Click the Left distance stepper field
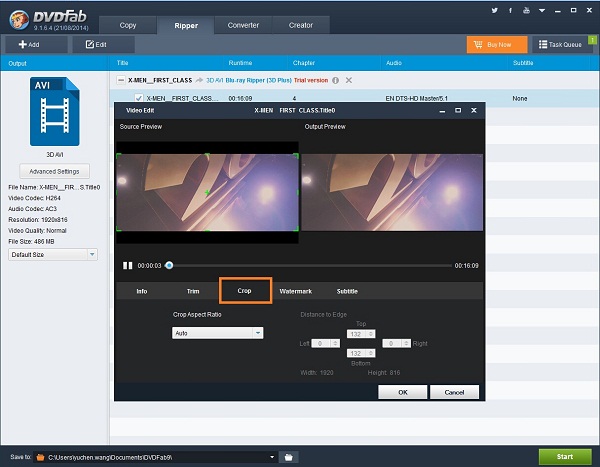Viewport: 600px width, 467px height. [325, 343]
